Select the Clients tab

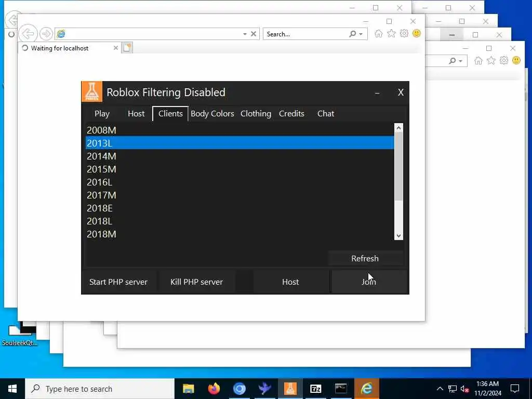pos(170,114)
